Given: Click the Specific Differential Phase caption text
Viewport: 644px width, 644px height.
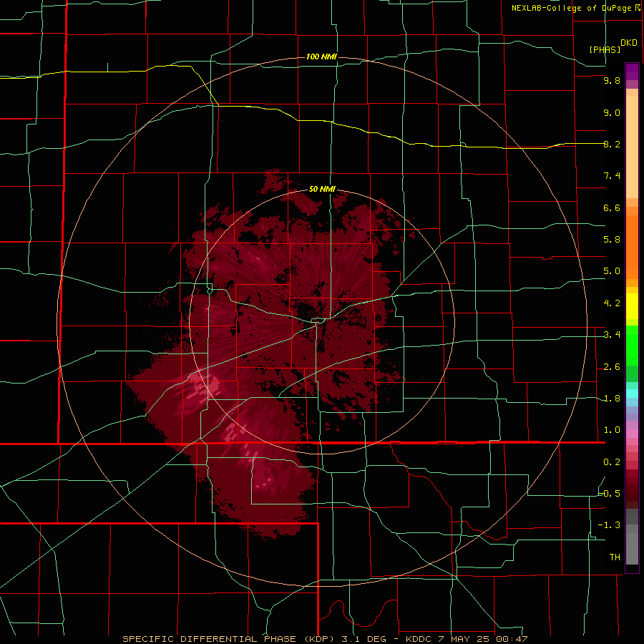Looking at the screenshot, I should pos(326,639).
